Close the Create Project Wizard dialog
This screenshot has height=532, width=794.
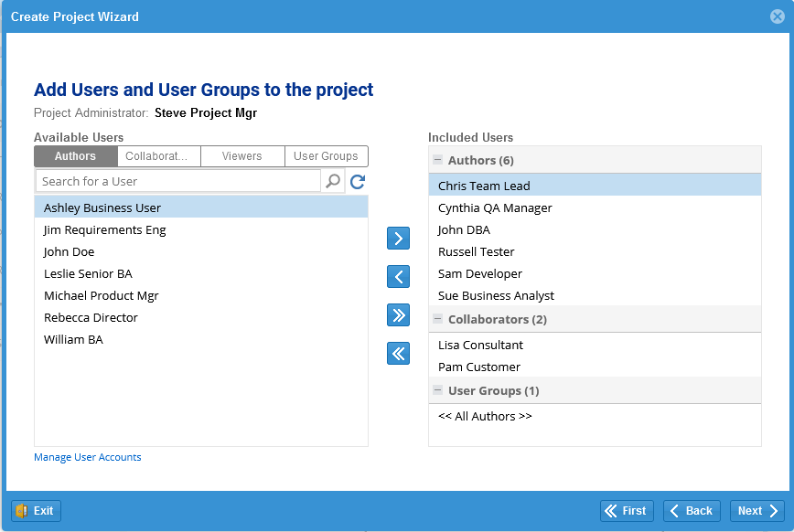coord(778,16)
